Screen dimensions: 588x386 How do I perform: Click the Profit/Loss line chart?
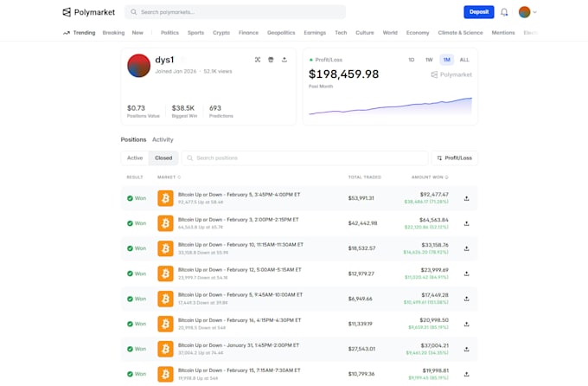click(x=390, y=106)
